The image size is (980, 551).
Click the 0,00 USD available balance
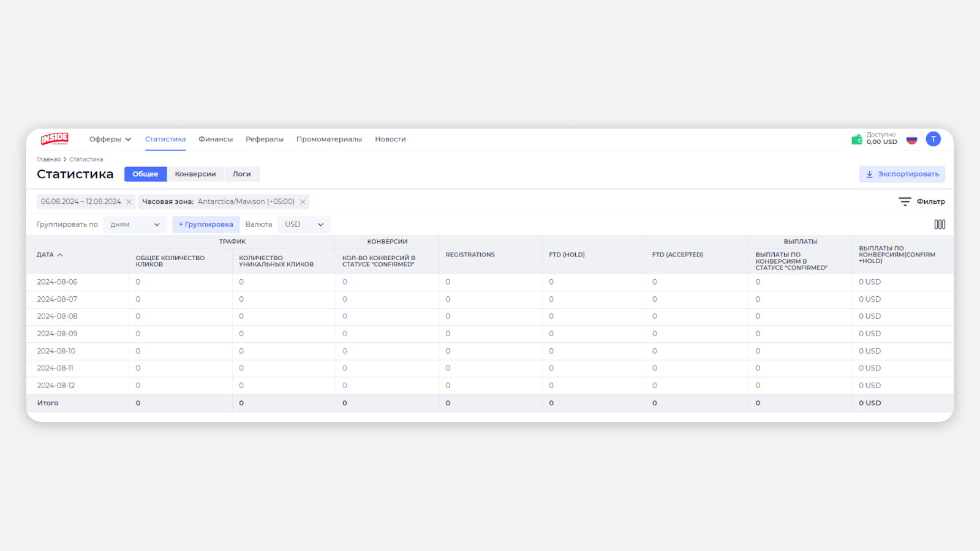click(x=881, y=142)
